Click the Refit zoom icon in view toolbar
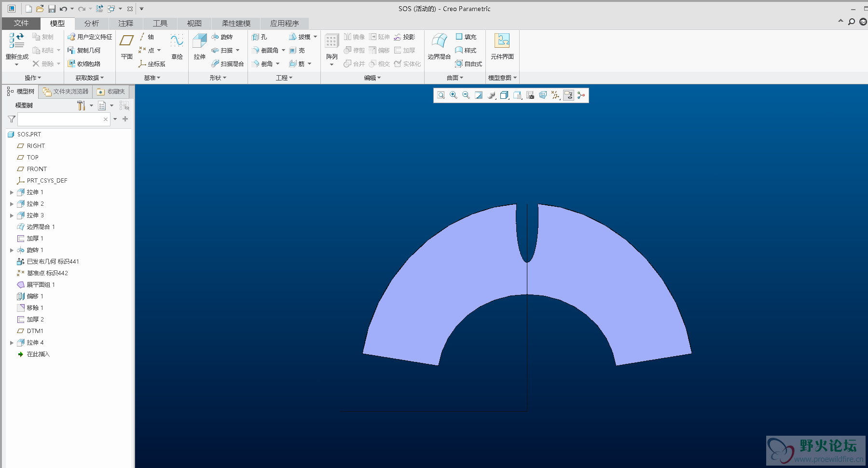Screen dimensions: 868x468 pyautogui.click(x=441, y=95)
